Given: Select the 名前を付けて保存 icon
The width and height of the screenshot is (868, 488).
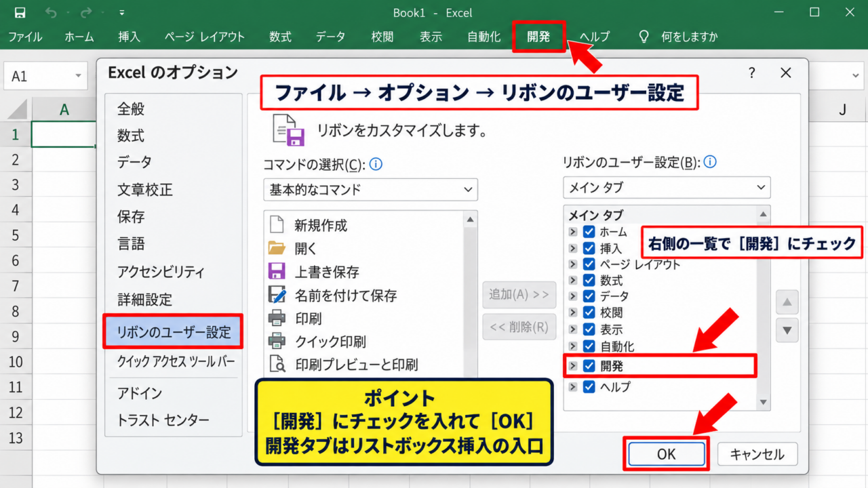Looking at the screenshot, I should (x=277, y=294).
